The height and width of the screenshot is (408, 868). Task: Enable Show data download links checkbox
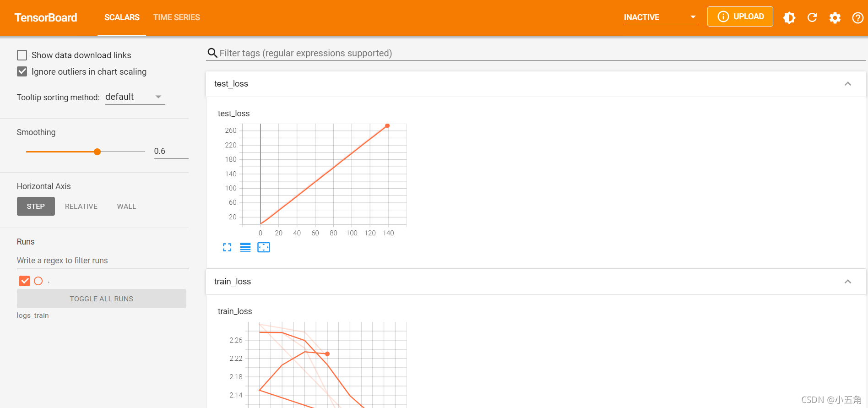click(22, 55)
